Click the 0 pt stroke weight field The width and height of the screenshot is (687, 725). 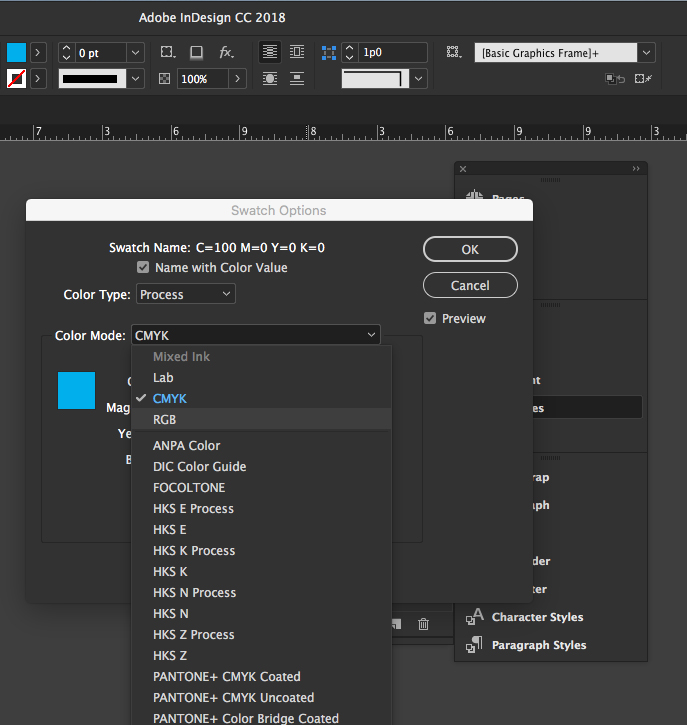pyautogui.click(x=100, y=53)
